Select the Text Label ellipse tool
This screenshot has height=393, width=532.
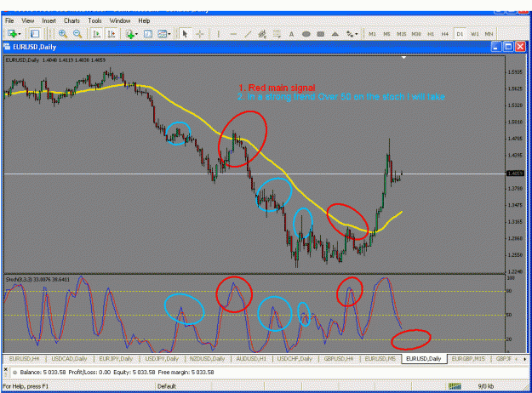[x=306, y=34]
